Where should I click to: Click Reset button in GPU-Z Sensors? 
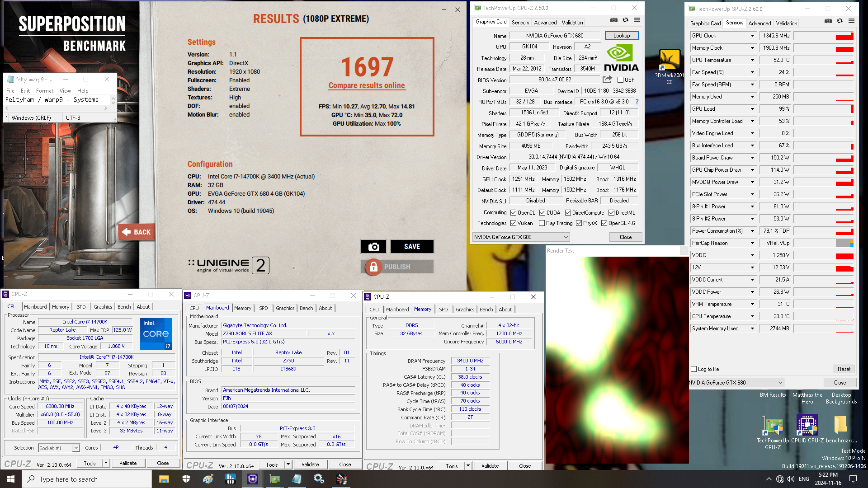coord(844,369)
